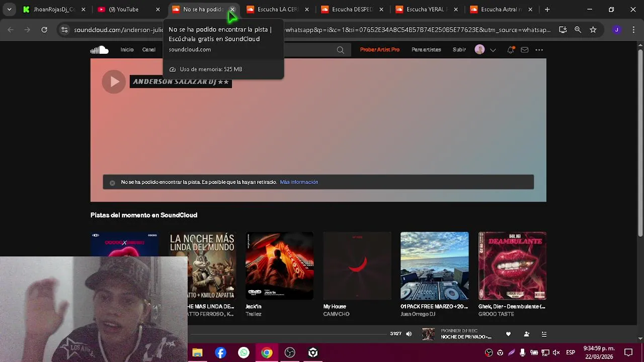Image resolution: width=644 pixels, height=362 pixels.
Task: Open Facebook from the taskbar
Action: point(220,353)
